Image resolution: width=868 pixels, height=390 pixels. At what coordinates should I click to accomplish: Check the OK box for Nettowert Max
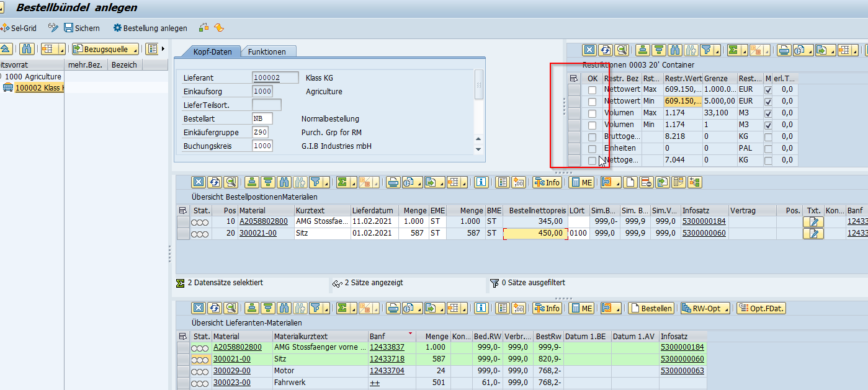[x=593, y=90]
